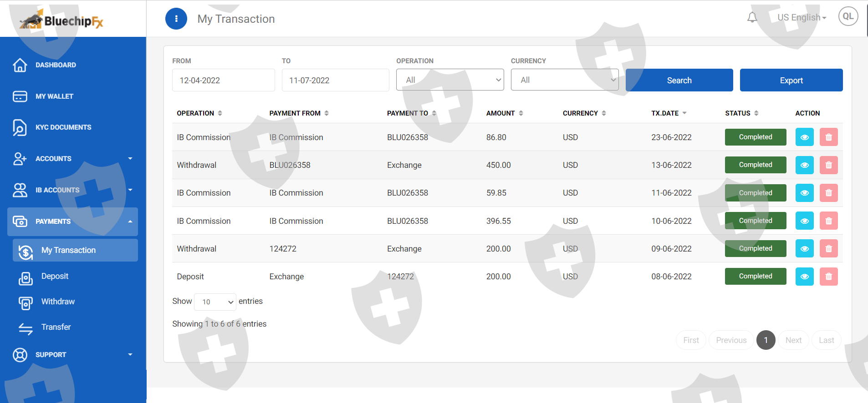868x403 pixels.
Task: Open Dashboard from the sidebar
Action: pos(56,65)
